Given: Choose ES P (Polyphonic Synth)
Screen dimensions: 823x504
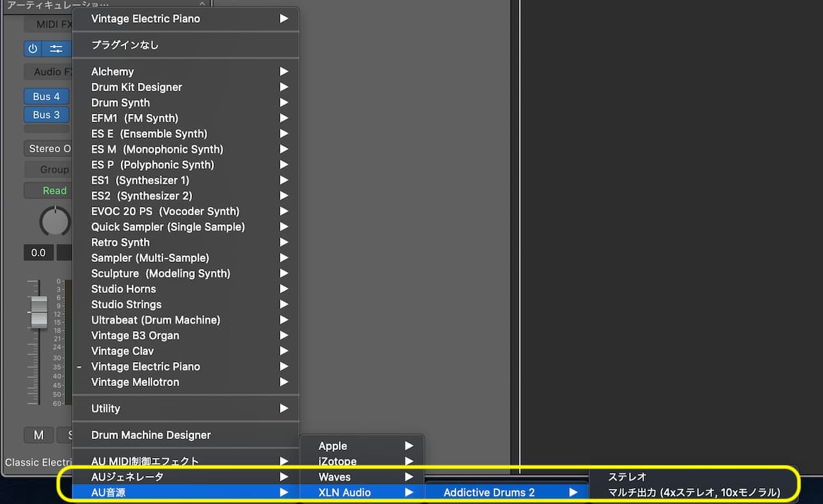Looking at the screenshot, I should click(187, 165).
